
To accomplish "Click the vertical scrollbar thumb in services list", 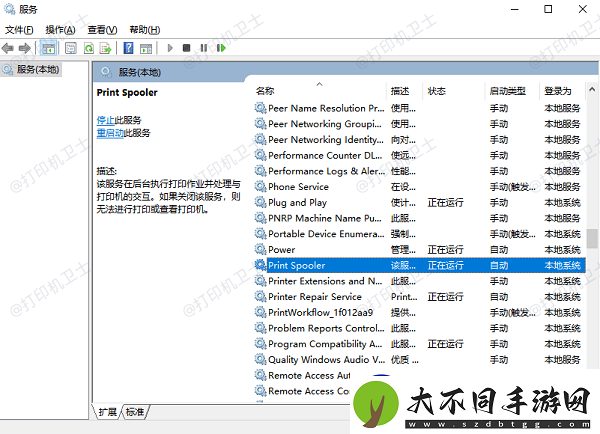I will [x=592, y=238].
